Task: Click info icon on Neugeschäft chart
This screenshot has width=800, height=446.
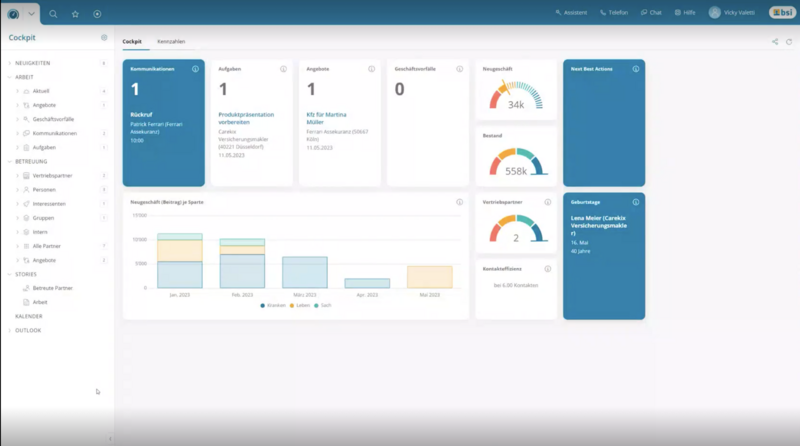Action: click(x=460, y=202)
